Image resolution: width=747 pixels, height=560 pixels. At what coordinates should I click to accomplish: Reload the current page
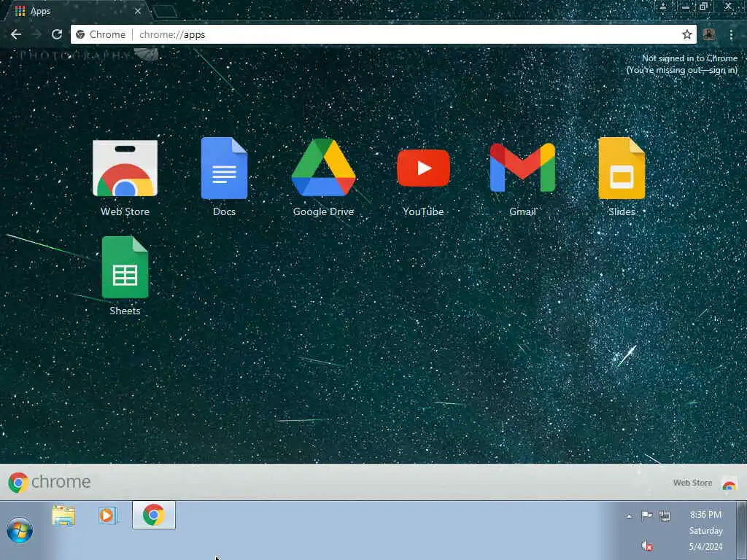(x=57, y=34)
